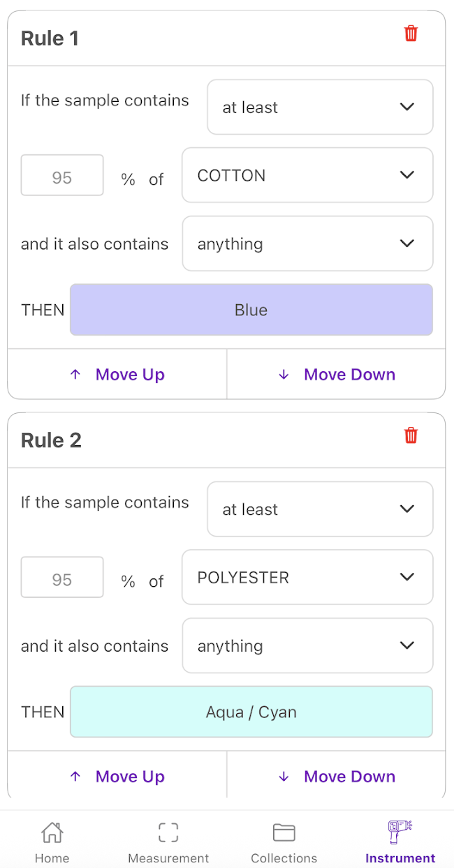Viewport: 454px width, 868px height.
Task: Open Measurement scan icon
Action: click(168, 832)
